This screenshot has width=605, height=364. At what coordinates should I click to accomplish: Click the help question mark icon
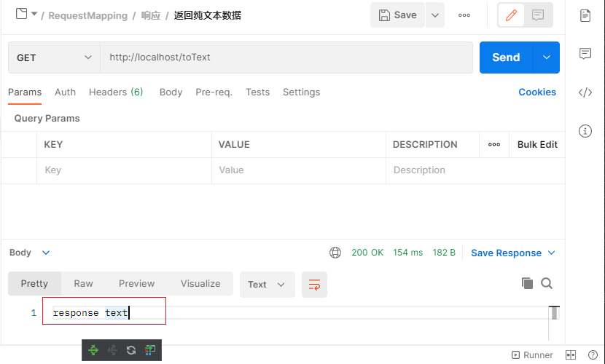tap(592, 355)
